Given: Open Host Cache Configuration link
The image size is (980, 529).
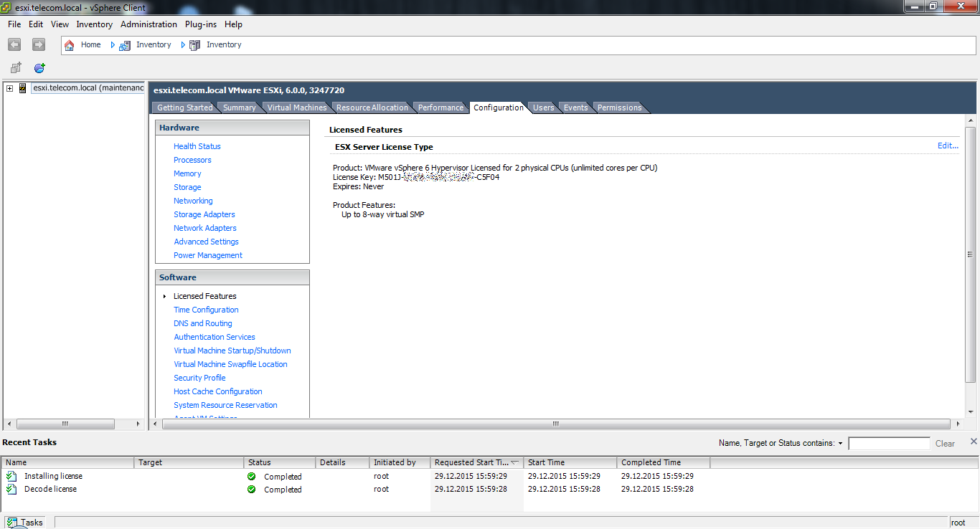Looking at the screenshot, I should (218, 391).
